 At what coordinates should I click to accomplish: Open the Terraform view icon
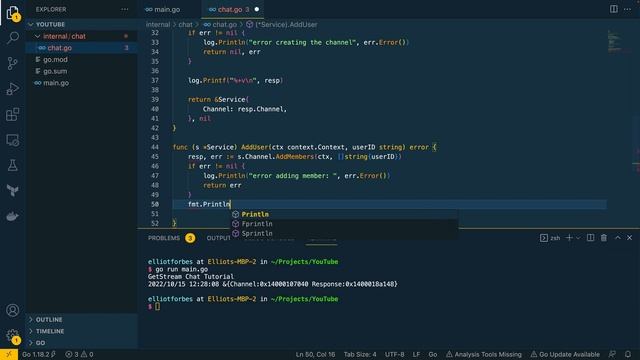pos(13,191)
